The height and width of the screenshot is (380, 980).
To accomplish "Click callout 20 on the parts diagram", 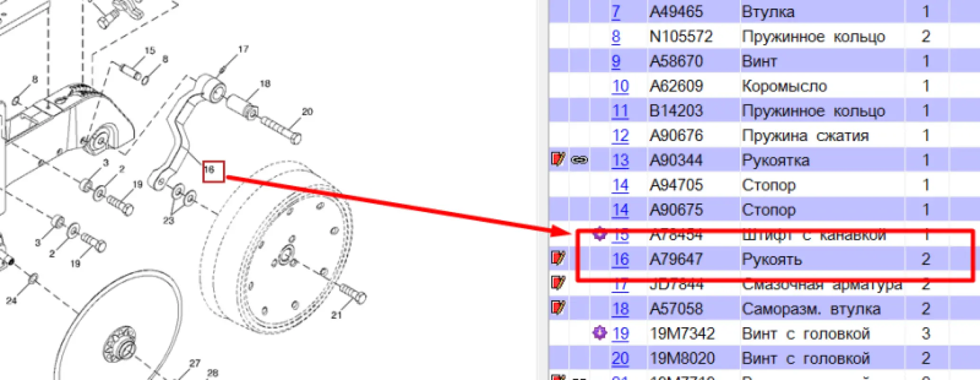I will (x=307, y=112).
